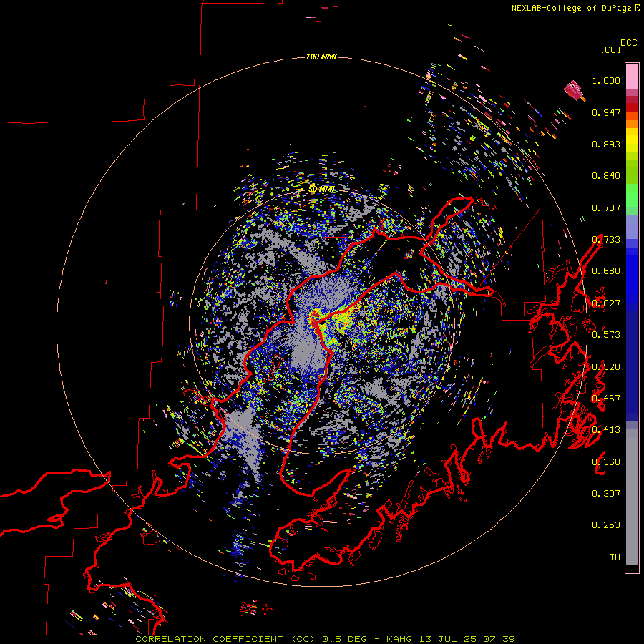
Task: Click the 0.360 color scale value
Action: point(606,462)
